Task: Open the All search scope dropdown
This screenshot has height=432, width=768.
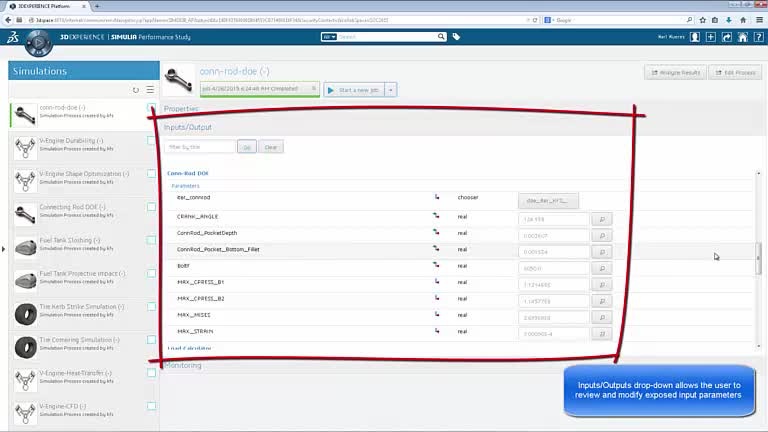Action: (x=329, y=37)
